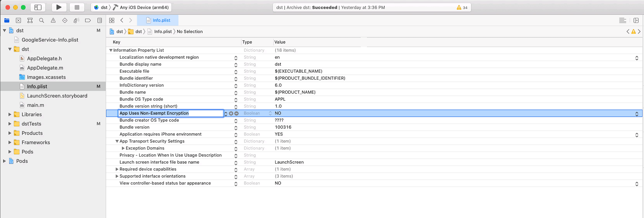Open the Source Control navigator
This screenshot has height=218, width=644.
point(18,21)
